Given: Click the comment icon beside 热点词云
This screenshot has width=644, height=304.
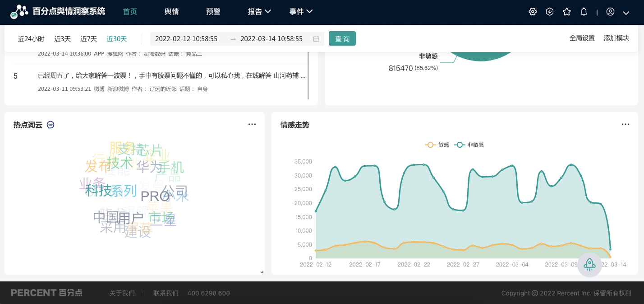Looking at the screenshot, I should tap(51, 125).
